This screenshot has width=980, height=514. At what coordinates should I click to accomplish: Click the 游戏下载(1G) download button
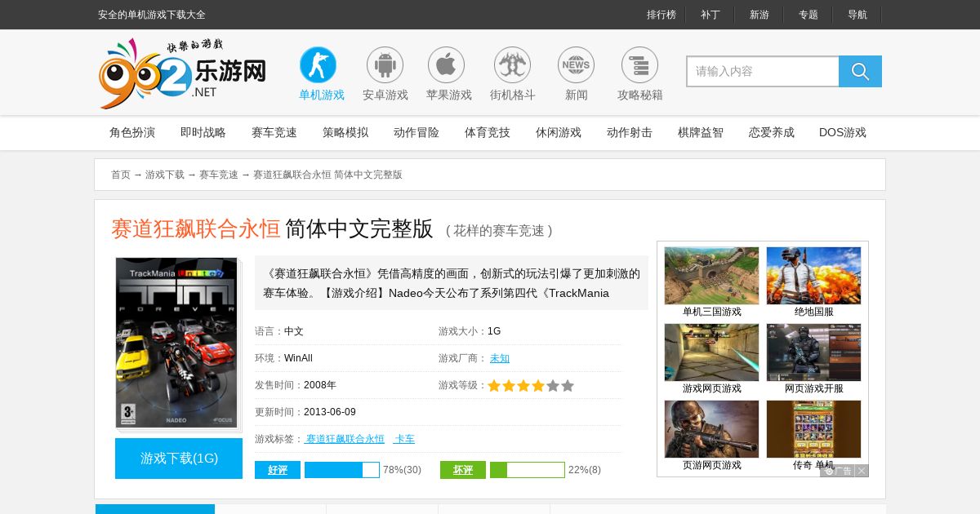pyautogui.click(x=179, y=459)
